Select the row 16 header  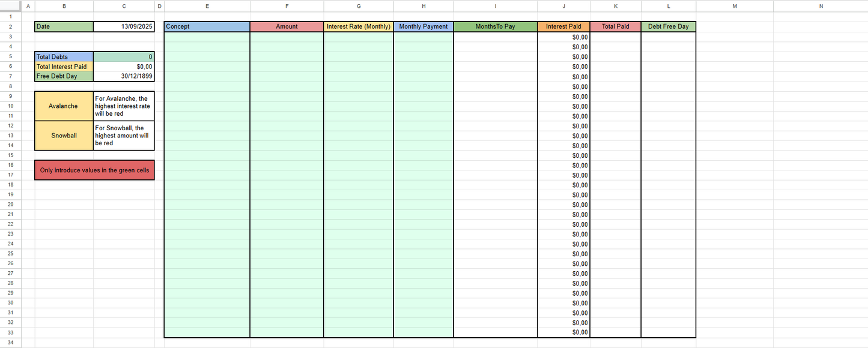[x=11, y=165]
